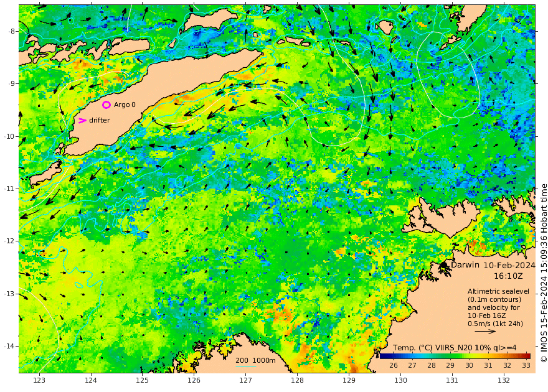The width and height of the screenshot is (548, 392).
Task: Click the longitude axis label 126
Action: point(194,380)
